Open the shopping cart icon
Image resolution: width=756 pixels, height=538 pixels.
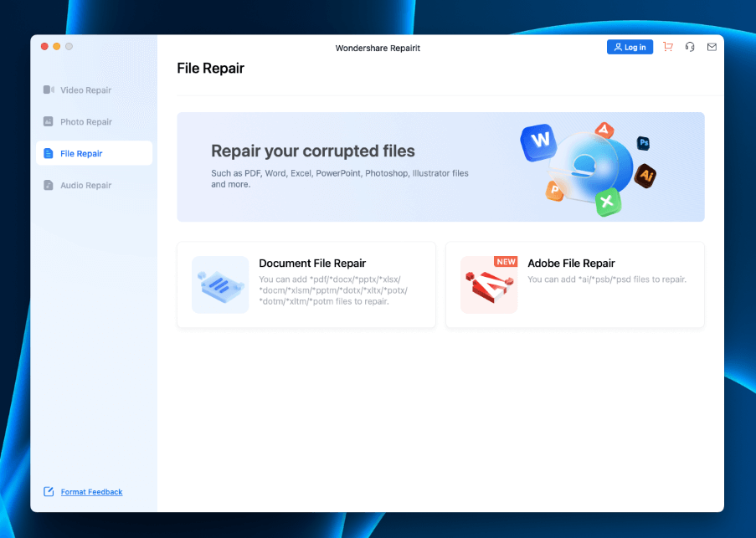pos(668,47)
